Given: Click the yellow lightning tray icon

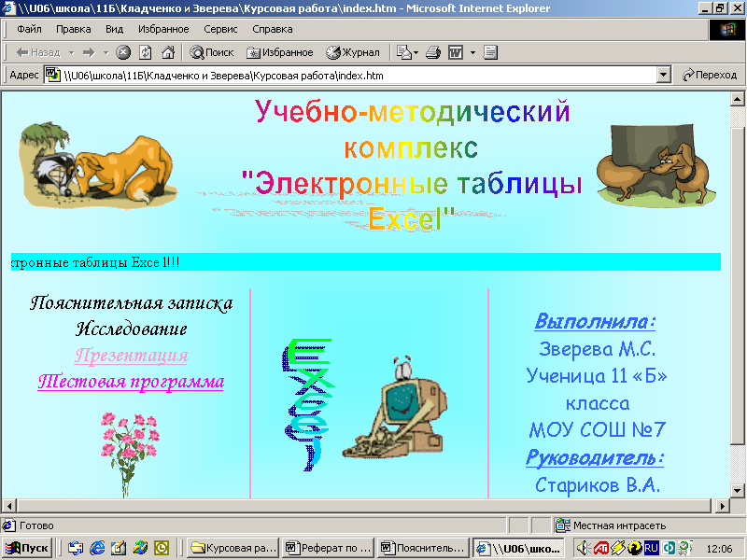Looking at the screenshot, I should click(617, 549).
